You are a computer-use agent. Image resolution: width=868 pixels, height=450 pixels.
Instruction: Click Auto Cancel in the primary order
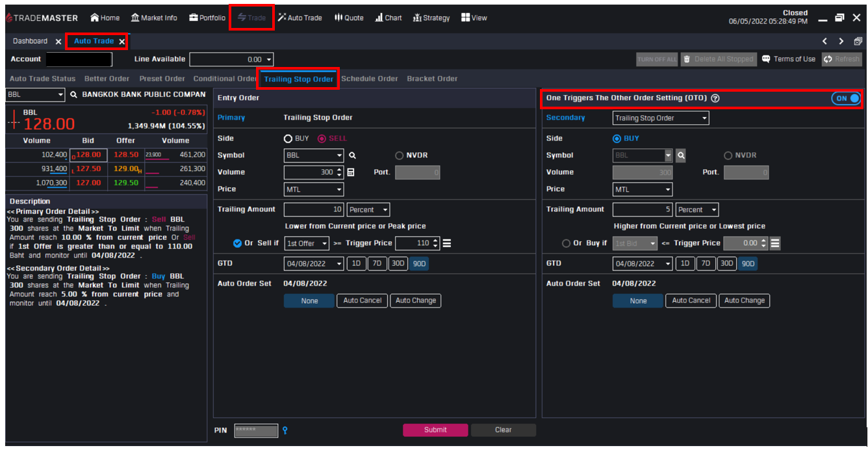click(x=362, y=300)
